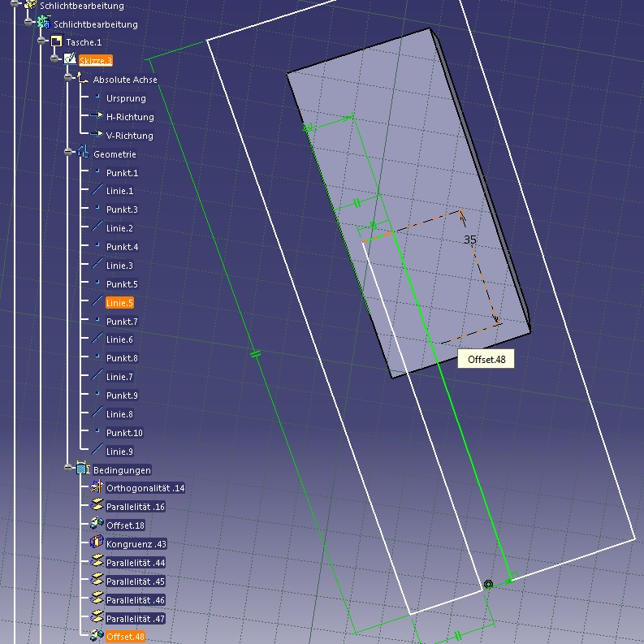
Task: Click the Parallelität .44 constraint icon
Action: (97, 560)
